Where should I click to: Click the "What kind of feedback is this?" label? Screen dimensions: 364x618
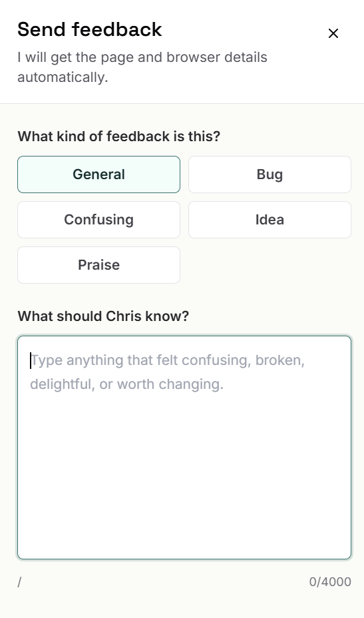tap(119, 137)
